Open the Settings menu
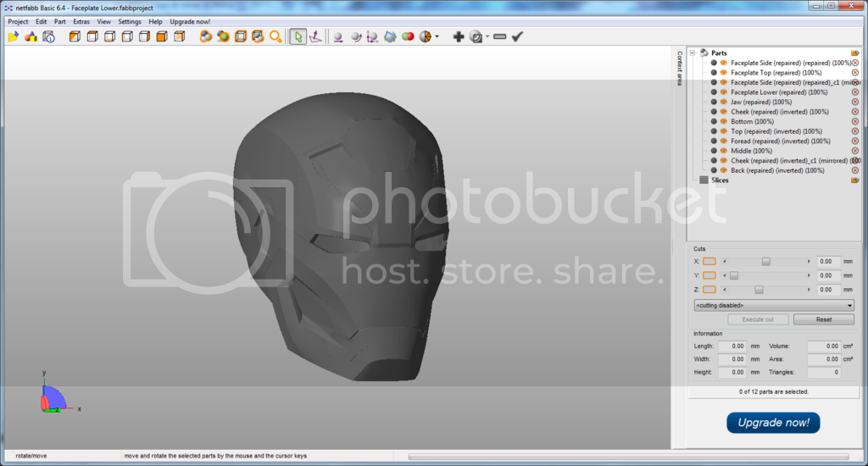Viewport: 868px width, 466px height. 130,21
